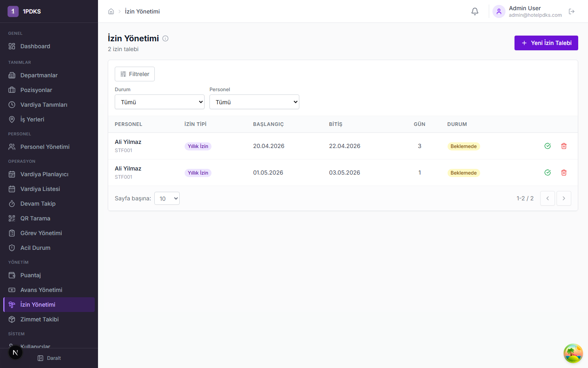Image resolution: width=588 pixels, height=368 pixels.
Task: Click the Admin User profile avatar
Action: (499, 11)
